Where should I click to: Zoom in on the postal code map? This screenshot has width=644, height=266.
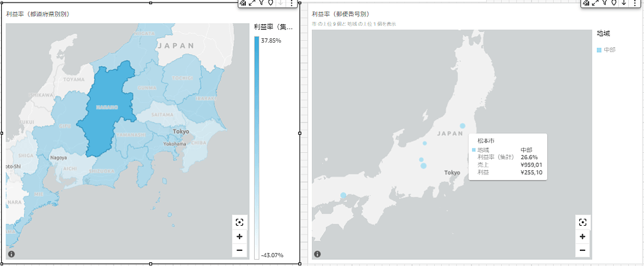pos(582,236)
